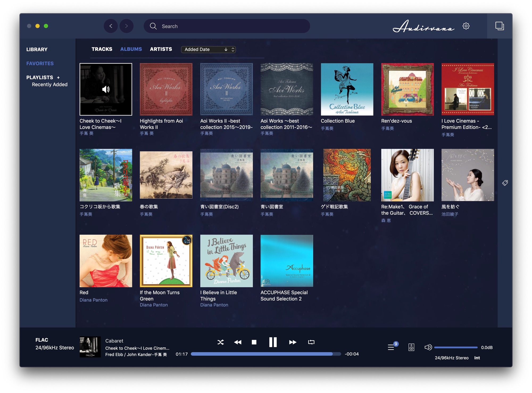This screenshot has width=532, height=393.
Task: Open settings via the gear icon
Action: coord(466,26)
